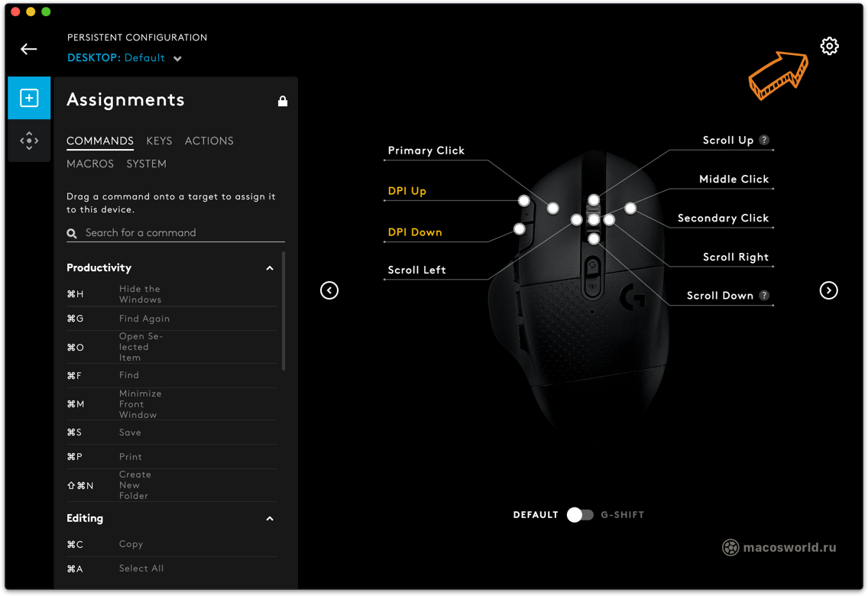Click the Minimize Front Window command
This screenshot has width=868, height=596.
(x=172, y=404)
